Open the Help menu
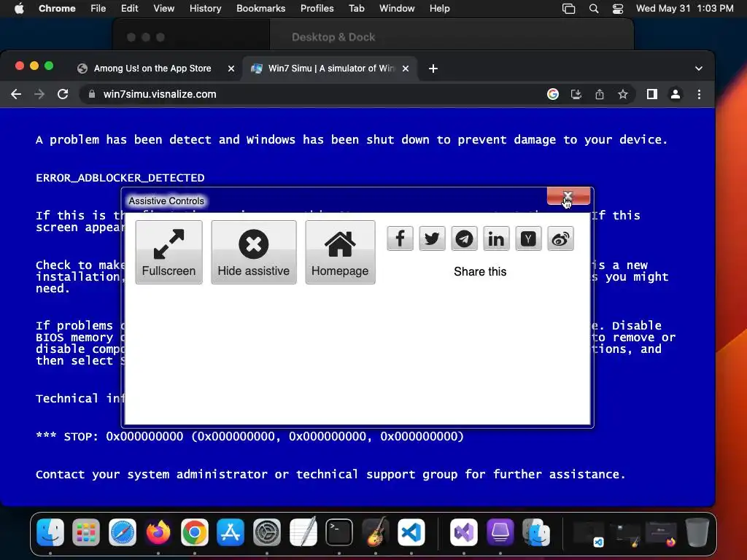The width and height of the screenshot is (747, 560). point(439,9)
